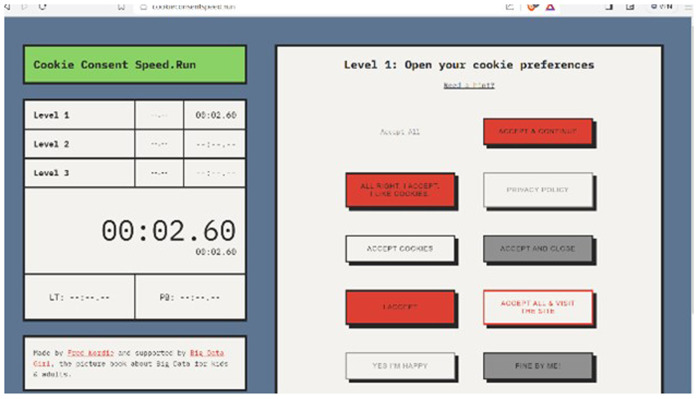Bookmark this page using the bookmark icon
This screenshot has height=399, width=699.
pos(121,7)
